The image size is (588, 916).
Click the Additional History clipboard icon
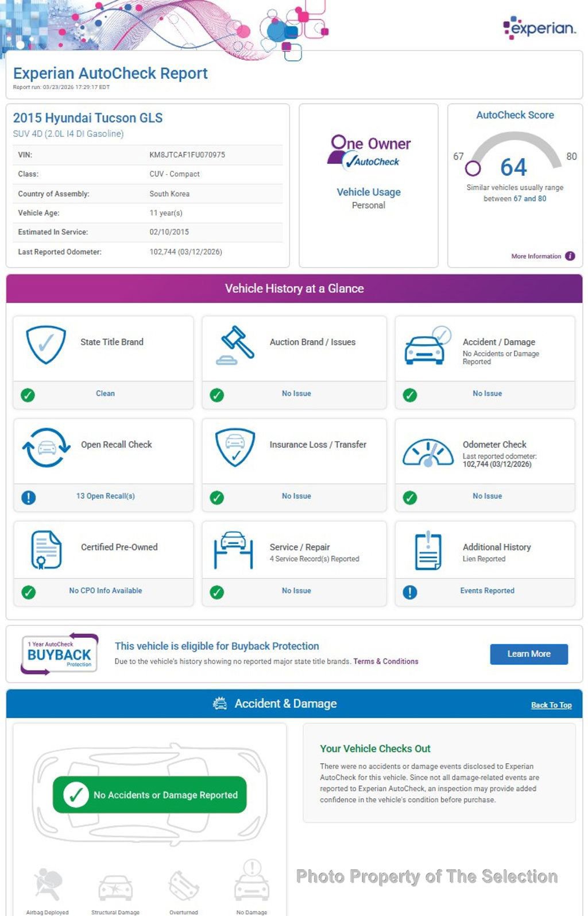click(x=428, y=551)
